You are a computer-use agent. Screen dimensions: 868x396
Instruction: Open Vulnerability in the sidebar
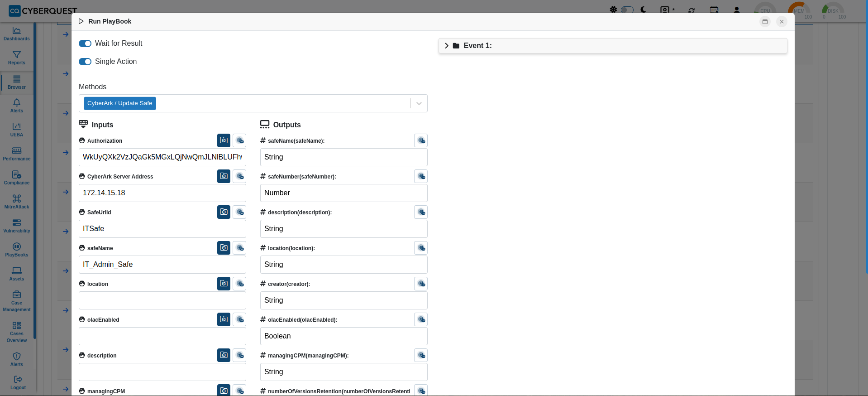click(x=17, y=226)
